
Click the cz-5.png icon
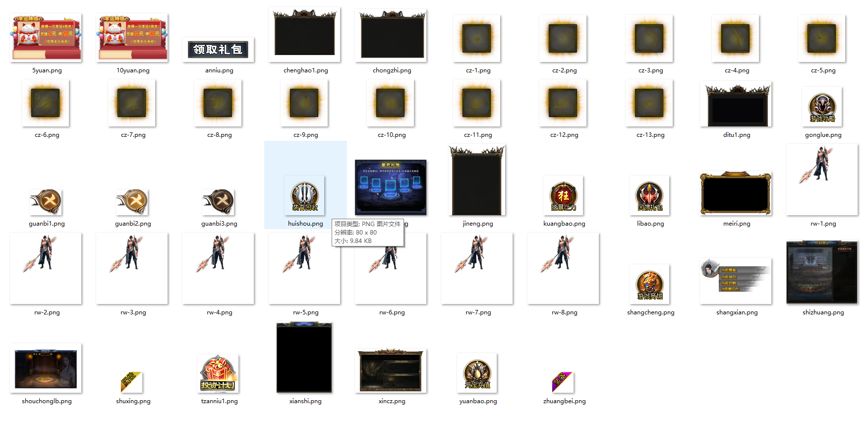tap(822, 39)
